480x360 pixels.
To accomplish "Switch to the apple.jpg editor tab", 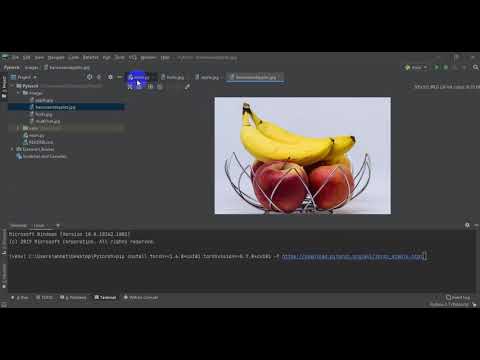I will (x=208, y=77).
